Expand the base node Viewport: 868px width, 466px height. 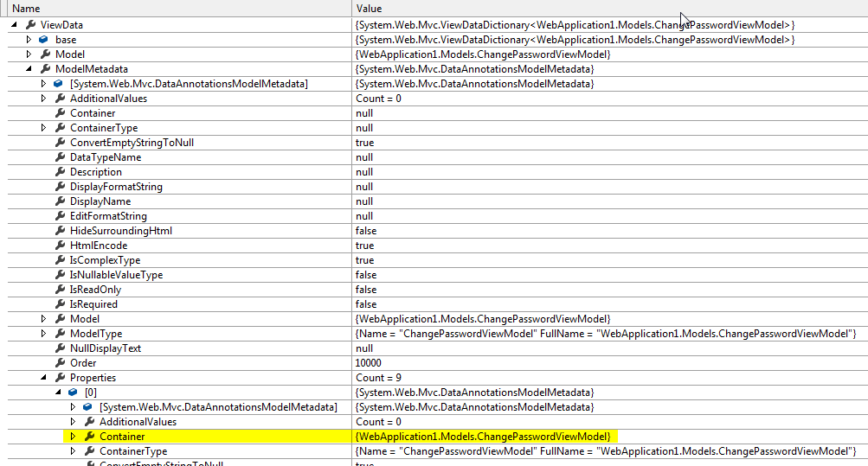click(29, 39)
